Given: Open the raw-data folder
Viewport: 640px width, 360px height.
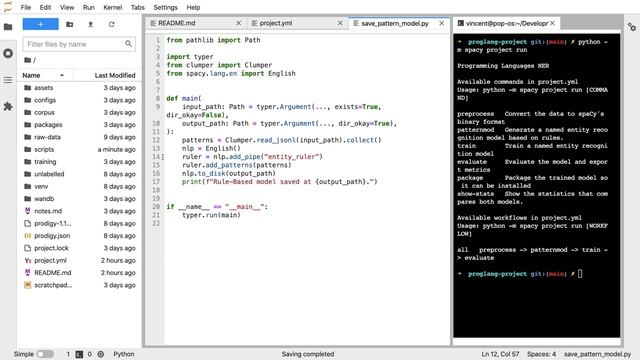Looking at the screenshot, I should (79, 137).
